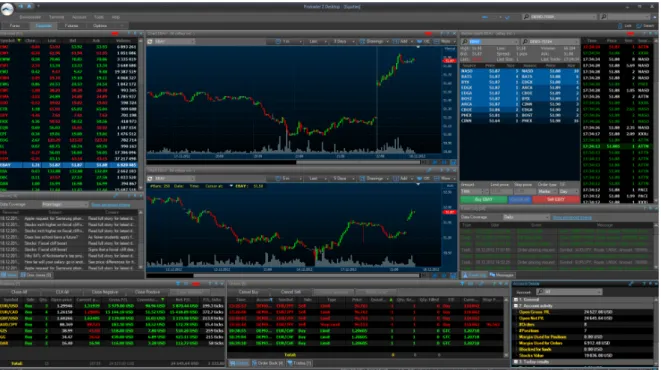661x370 pixels.
Task: Switch to the Trades tab
Action: click(299, 363)
